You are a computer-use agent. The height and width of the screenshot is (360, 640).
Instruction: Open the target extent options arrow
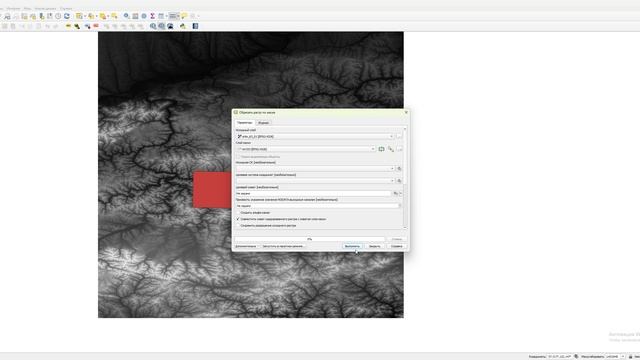click(401, 193)
